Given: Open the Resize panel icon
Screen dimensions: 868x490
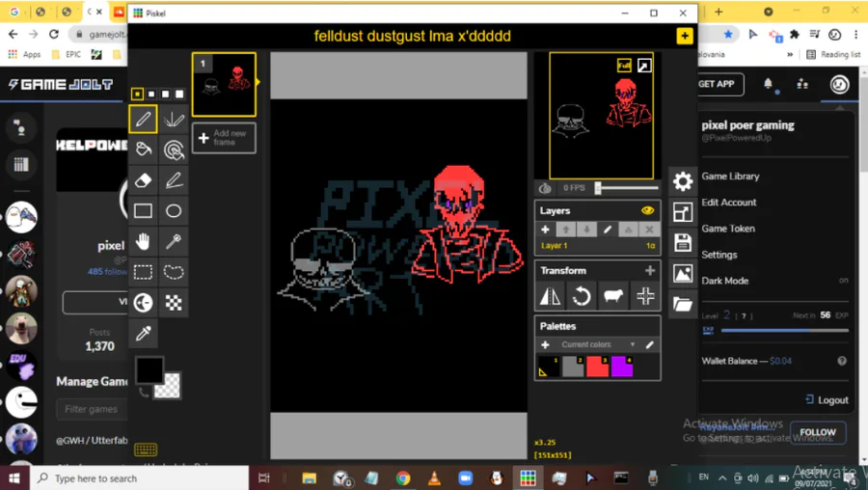Looking at the screenshot, I should click(683, 212).
